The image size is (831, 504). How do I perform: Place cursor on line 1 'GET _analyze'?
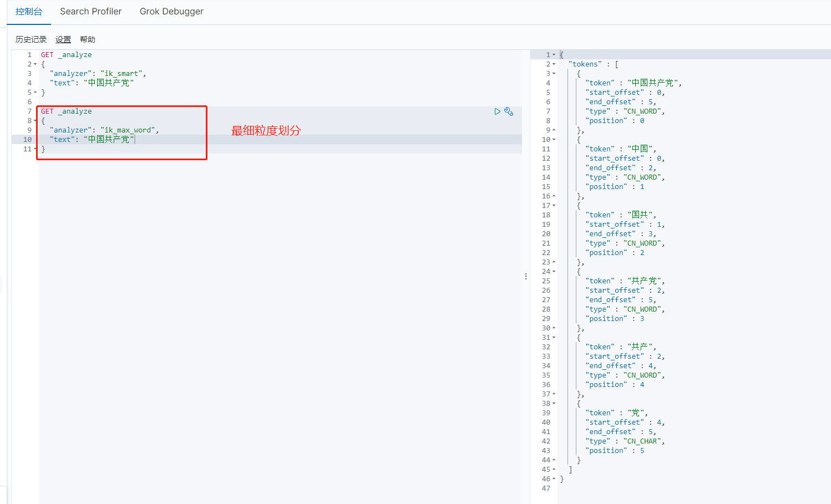(x=67, y=55)
